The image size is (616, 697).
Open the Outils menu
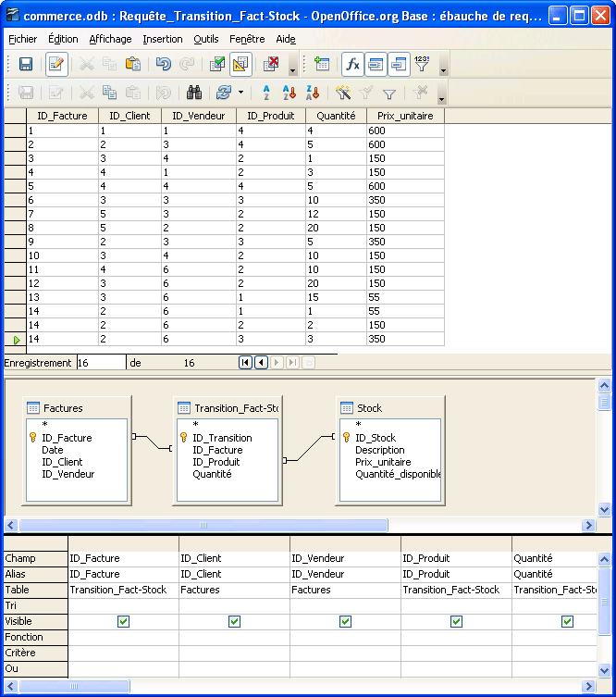pos(206,39)
